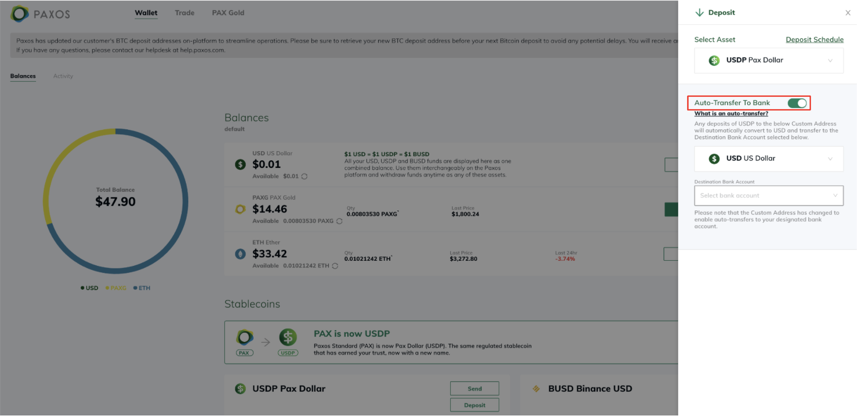Click the USD legend entry under the chart
This screenshot has height=417, width=868.
click(89, 288)
